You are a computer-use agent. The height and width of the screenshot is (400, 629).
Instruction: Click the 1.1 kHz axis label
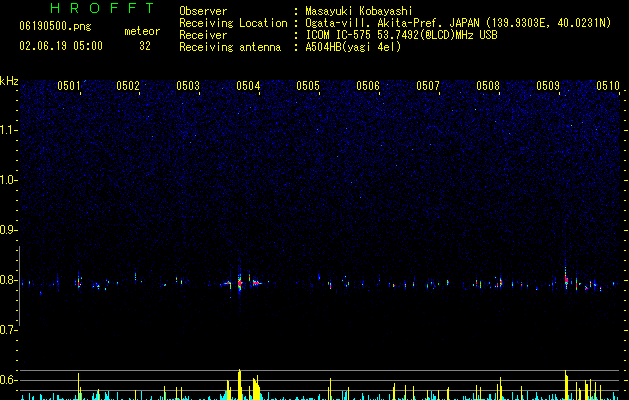tap(9, 130)
